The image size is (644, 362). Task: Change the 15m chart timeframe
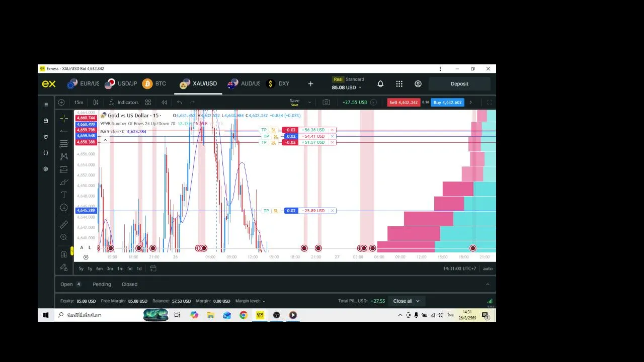[78, 102]
